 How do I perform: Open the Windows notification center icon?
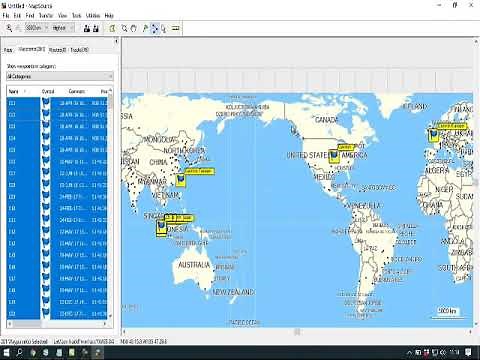click(x=468, y=352)
